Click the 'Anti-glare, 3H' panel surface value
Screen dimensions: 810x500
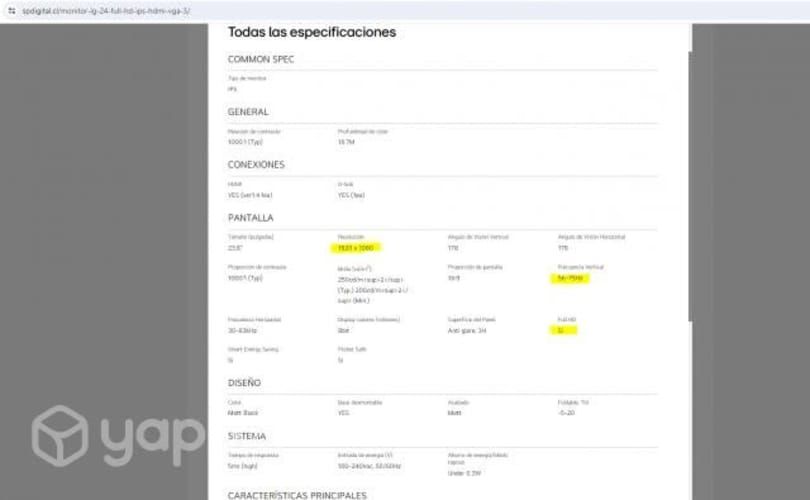[467, 330]
